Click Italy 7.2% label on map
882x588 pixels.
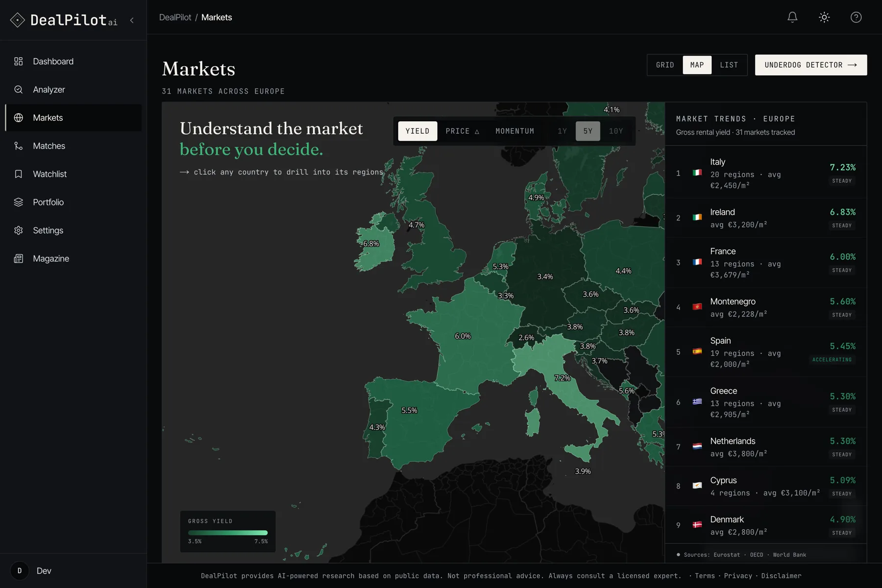point(563,378)
